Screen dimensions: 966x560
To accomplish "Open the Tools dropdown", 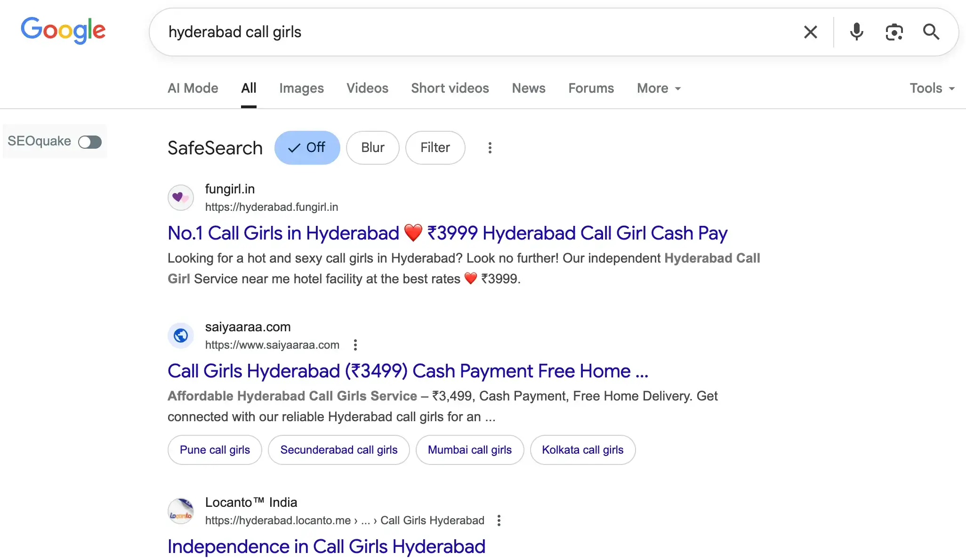I will click(932, 88).
